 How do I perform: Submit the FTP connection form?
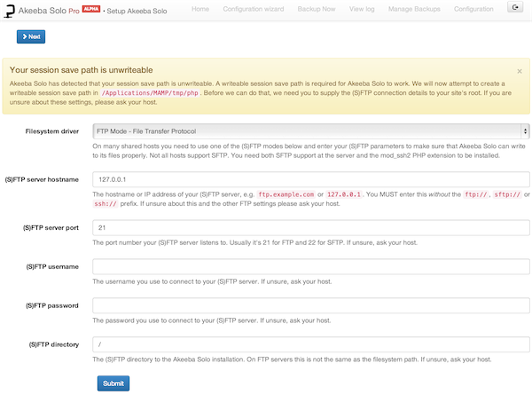[x=113, y=383]
